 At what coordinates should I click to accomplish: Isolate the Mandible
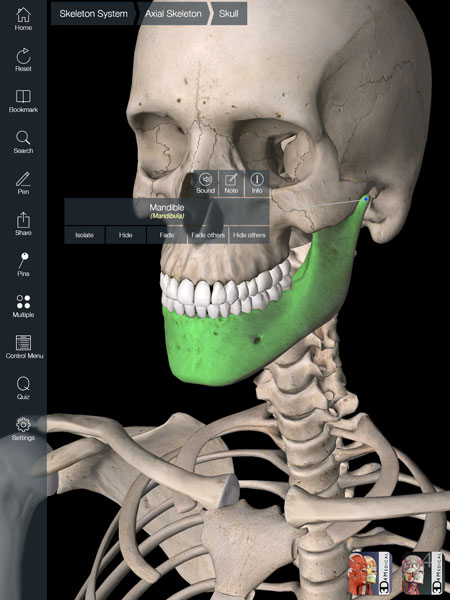(85, 235)
